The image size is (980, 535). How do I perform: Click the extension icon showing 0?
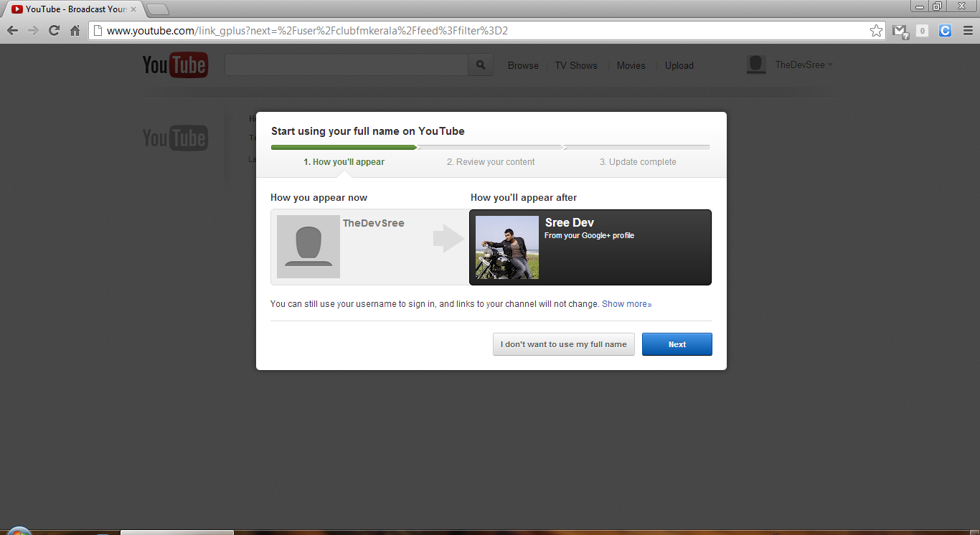click(x=923, y=31)
